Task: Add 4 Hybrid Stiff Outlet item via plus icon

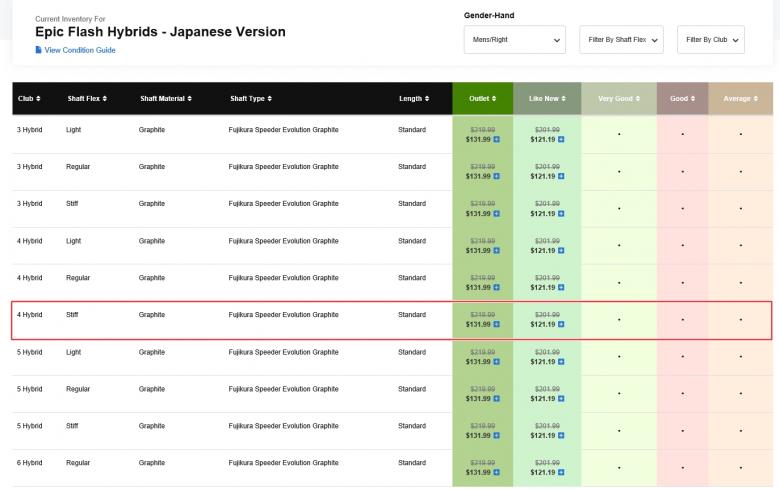Action: (x=497, y=324)
